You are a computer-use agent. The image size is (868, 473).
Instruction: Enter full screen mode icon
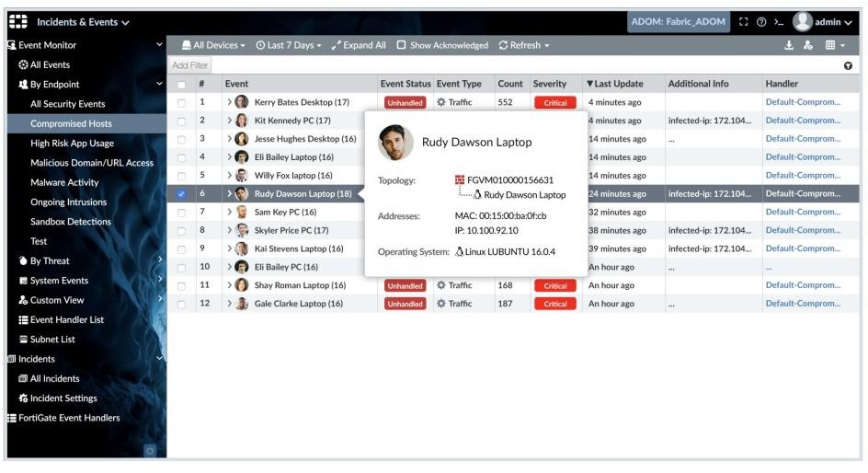pyautogui.click(x=743, y=22)
